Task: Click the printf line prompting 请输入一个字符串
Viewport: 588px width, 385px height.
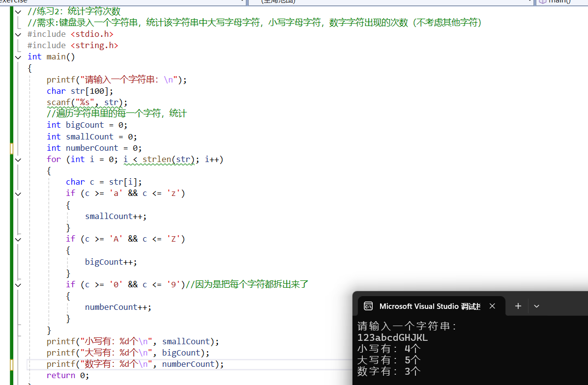Action: 117,80
